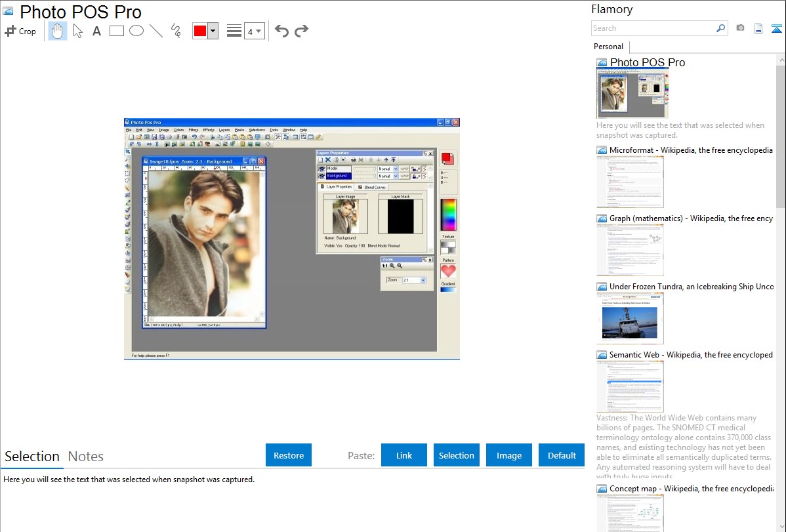Screen dimensions: 786x532
Task: Redo the last undone action
Action: (x=301, y=31)
